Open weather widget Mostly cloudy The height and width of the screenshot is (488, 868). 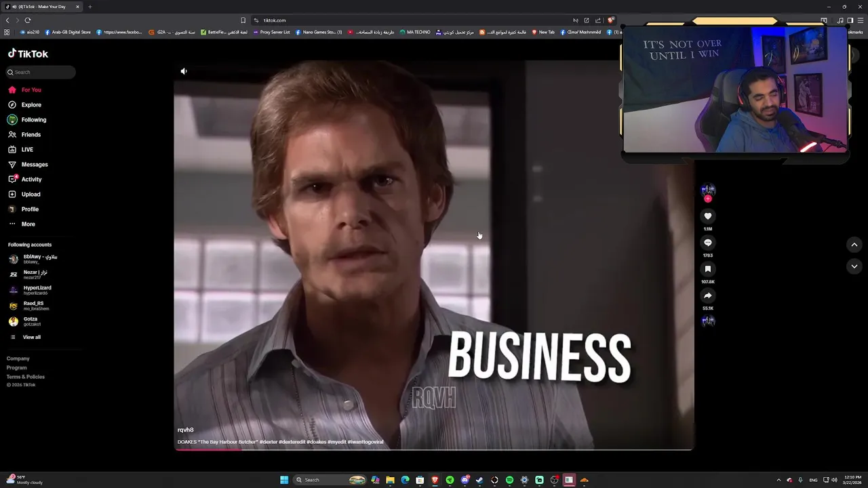[24, 480]
